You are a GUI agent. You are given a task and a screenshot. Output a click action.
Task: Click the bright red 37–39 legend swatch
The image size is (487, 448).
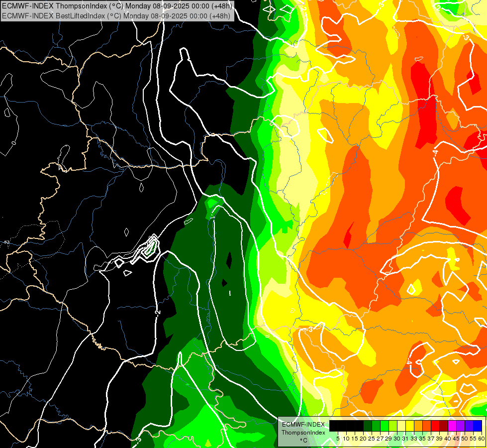click(x=435, y=426)
